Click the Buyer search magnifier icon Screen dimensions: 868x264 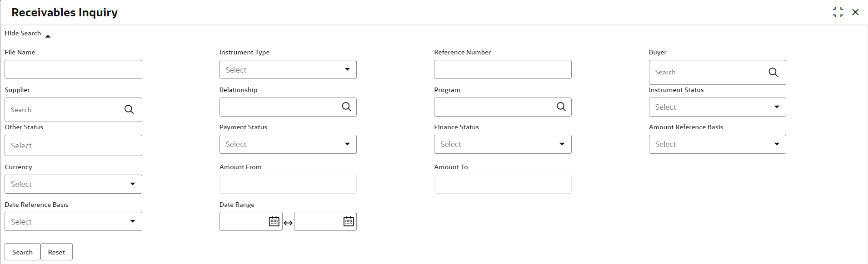pyautogui.click(x=773, y=72)
